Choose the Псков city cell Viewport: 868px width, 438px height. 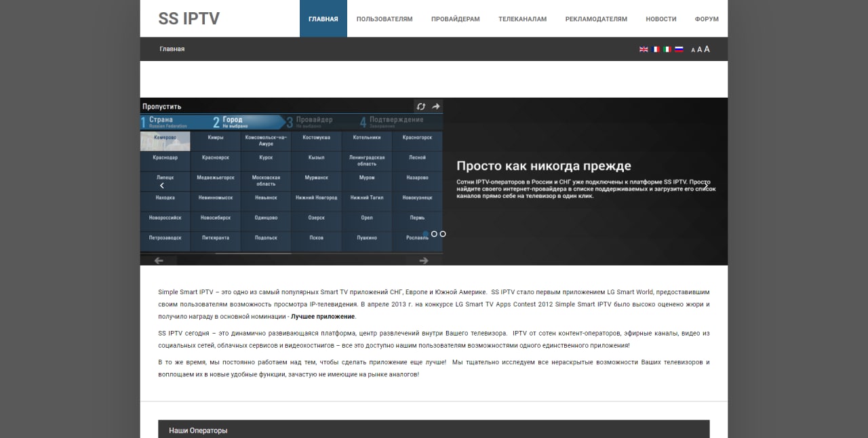point(316,241)
